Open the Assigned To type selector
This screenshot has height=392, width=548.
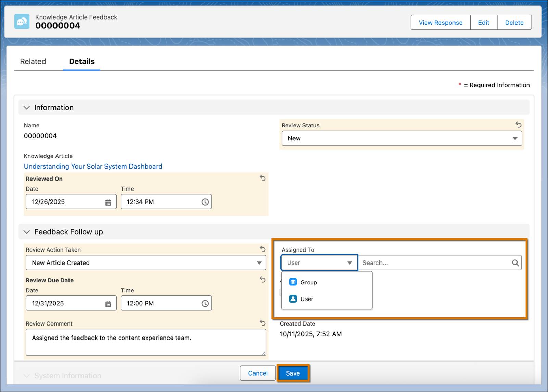point(319,263)
